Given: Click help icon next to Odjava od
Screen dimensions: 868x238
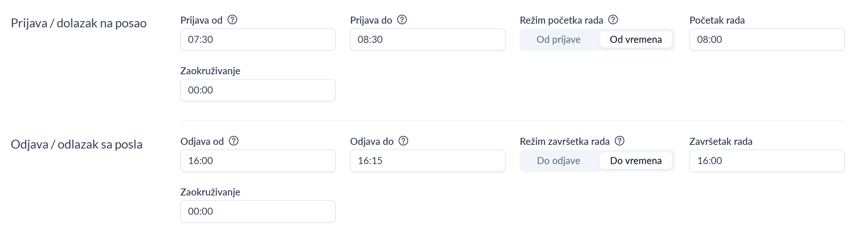Looking at the screenshot, I should (234, 141).
